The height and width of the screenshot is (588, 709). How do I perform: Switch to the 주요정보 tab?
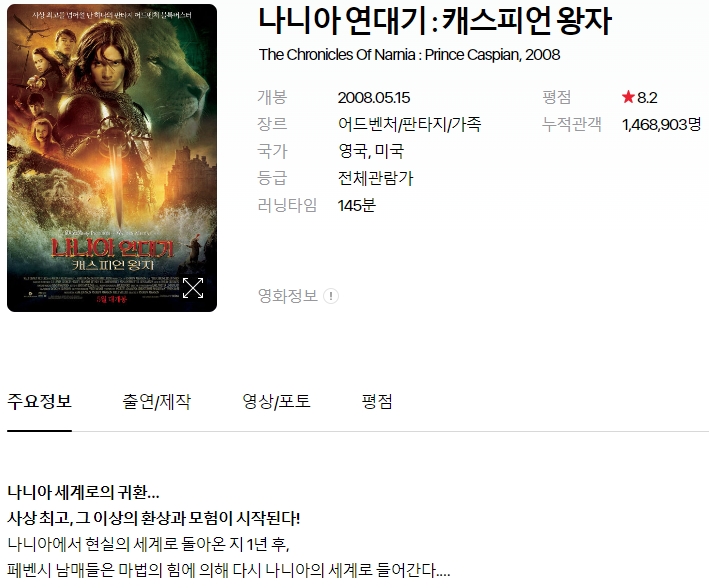click(39, 402)
